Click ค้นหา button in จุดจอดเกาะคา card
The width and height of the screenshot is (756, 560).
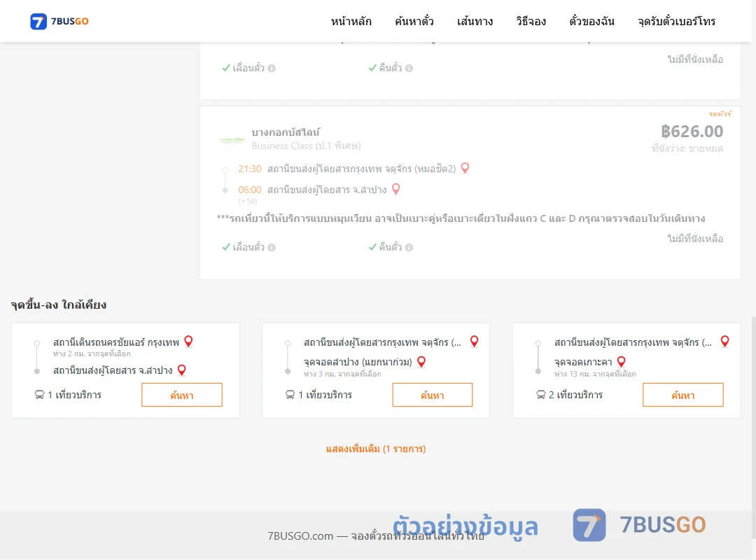coord(682,395)
